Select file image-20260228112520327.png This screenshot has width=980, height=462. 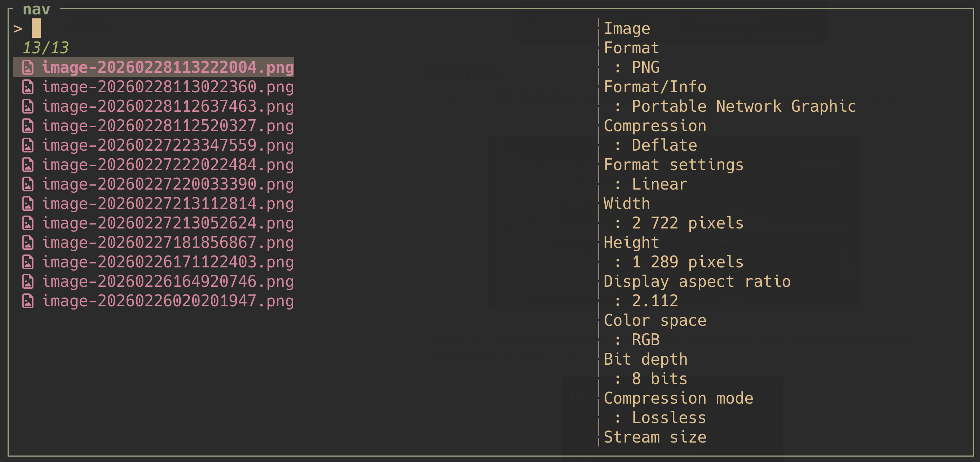tap(168, 125)
